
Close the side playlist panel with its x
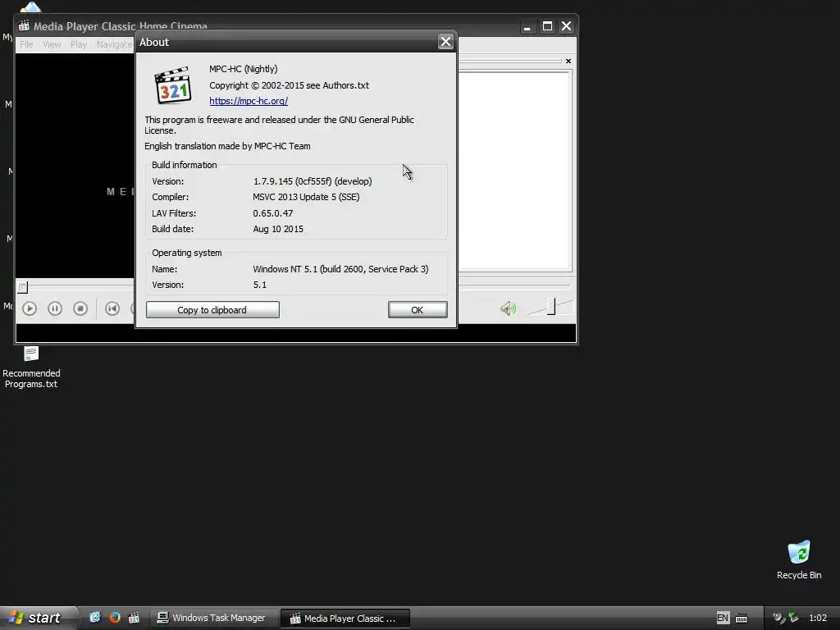568,61
